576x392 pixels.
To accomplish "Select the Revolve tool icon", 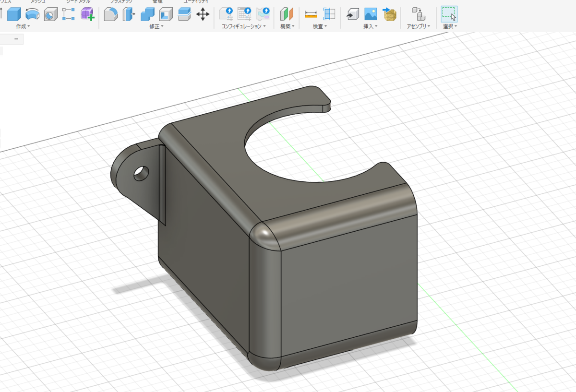I will (33, 14).
